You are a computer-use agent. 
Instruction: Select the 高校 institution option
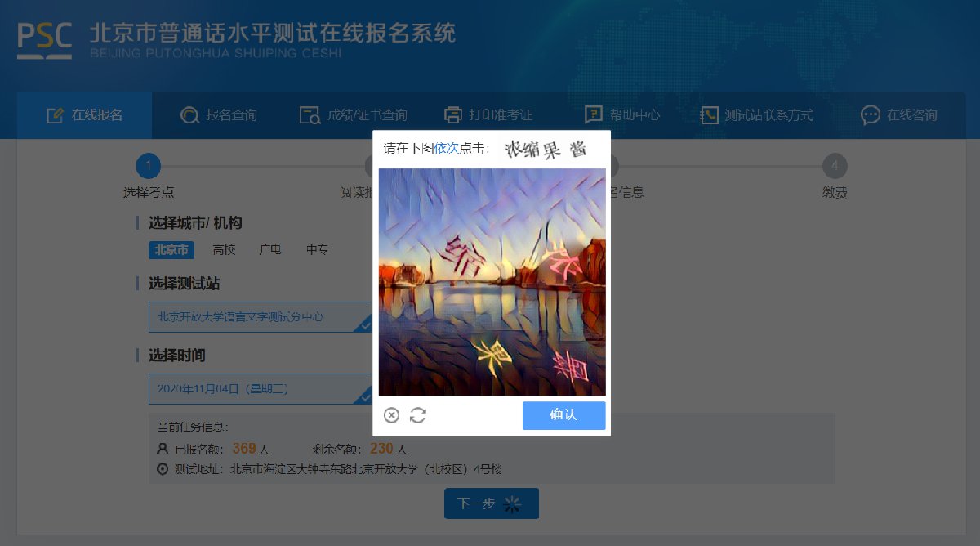coord(224,250)
